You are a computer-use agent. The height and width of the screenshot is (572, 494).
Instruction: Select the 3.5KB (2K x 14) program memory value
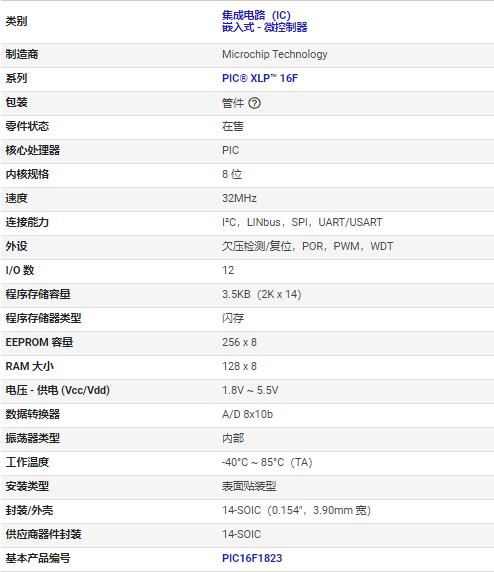pos(262,294)
